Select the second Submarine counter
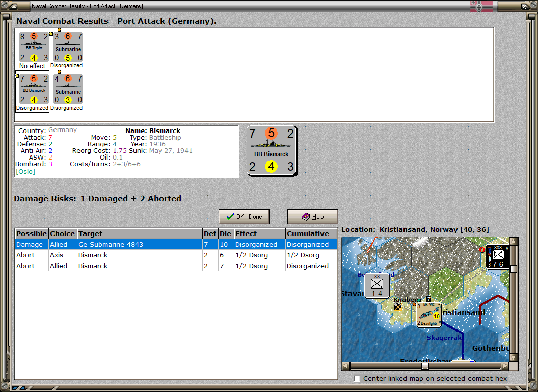This screenshot has width=538, height=392. 68,89
